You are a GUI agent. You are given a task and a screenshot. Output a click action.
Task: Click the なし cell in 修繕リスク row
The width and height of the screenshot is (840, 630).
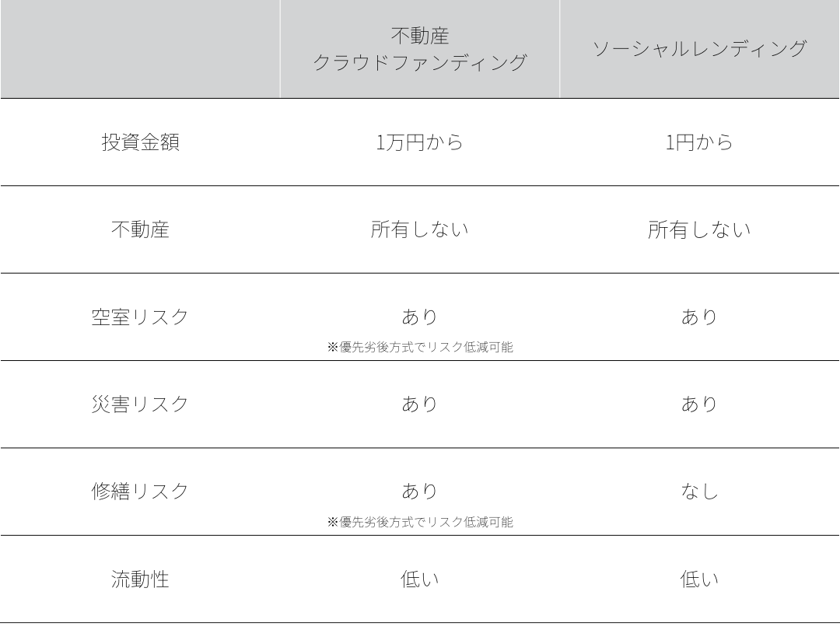[699, 492]
